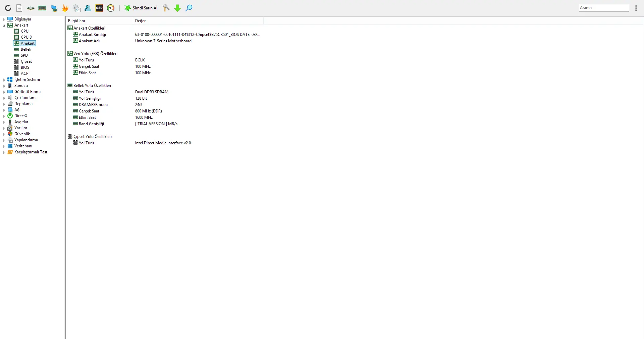Viewport: 644px width, 339px height.
Task: Click the Bellek Yolu Özellikleri header
Action: [x=92, y=86]
